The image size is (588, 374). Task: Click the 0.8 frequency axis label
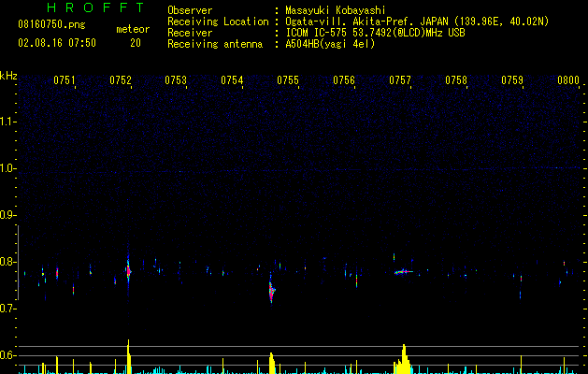pos(7,262)
